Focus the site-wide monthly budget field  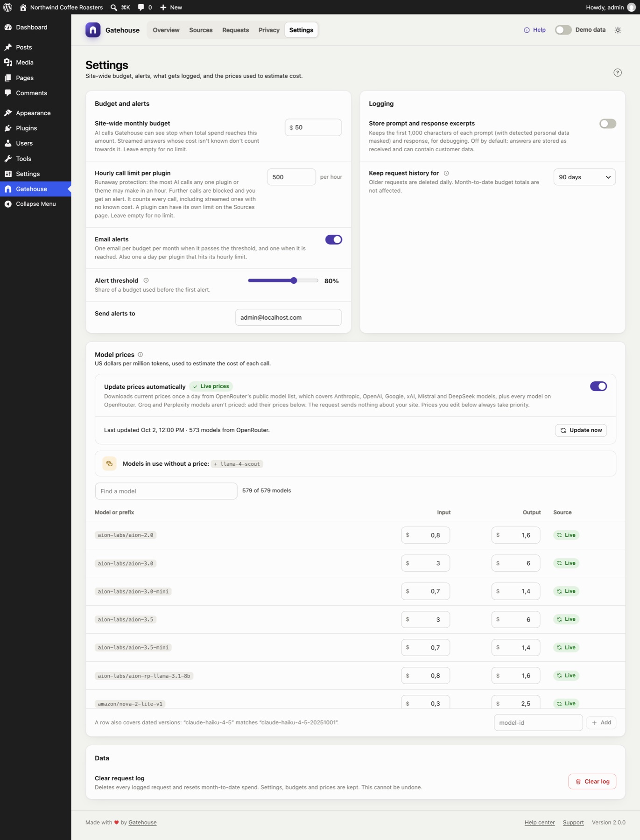coord(313,127)
